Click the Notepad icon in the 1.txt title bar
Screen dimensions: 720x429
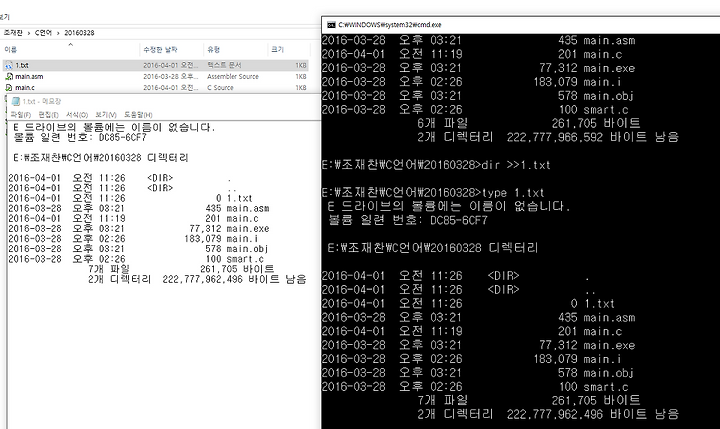(x=16, y=101)
